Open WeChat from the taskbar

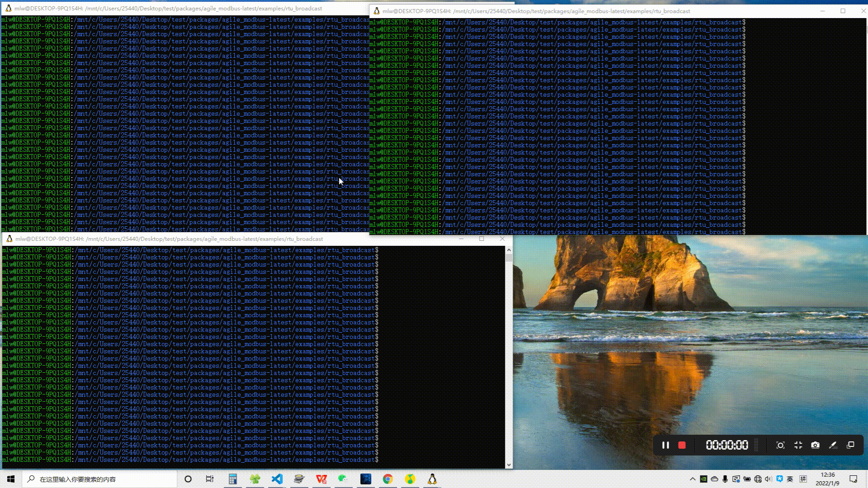[343, 479]
